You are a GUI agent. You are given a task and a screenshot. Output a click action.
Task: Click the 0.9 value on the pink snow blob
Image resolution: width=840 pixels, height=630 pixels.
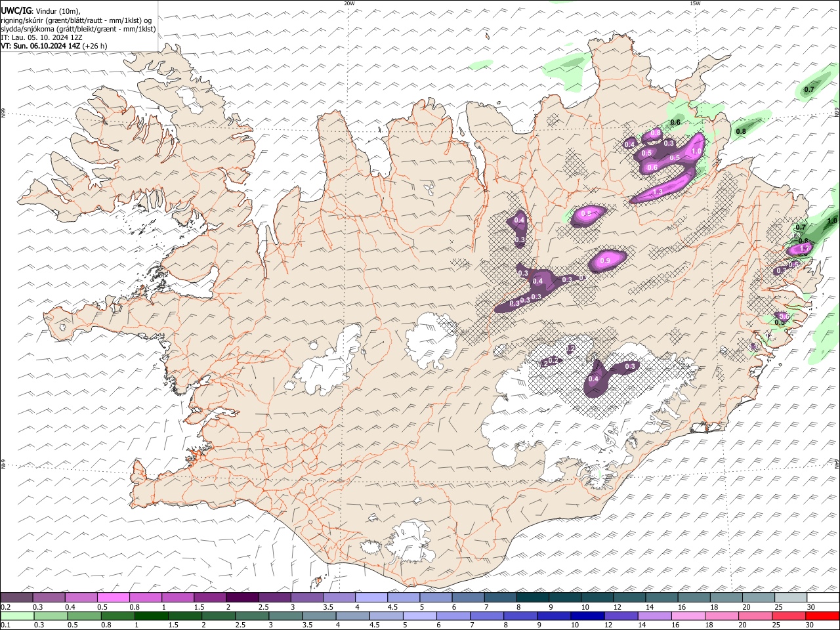click(605, 261)
